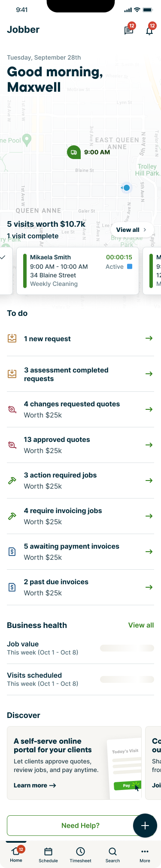Open the Search magnifier tab
Image resolution: width=161 pixels, height=868 pixels.
[112, 851]
